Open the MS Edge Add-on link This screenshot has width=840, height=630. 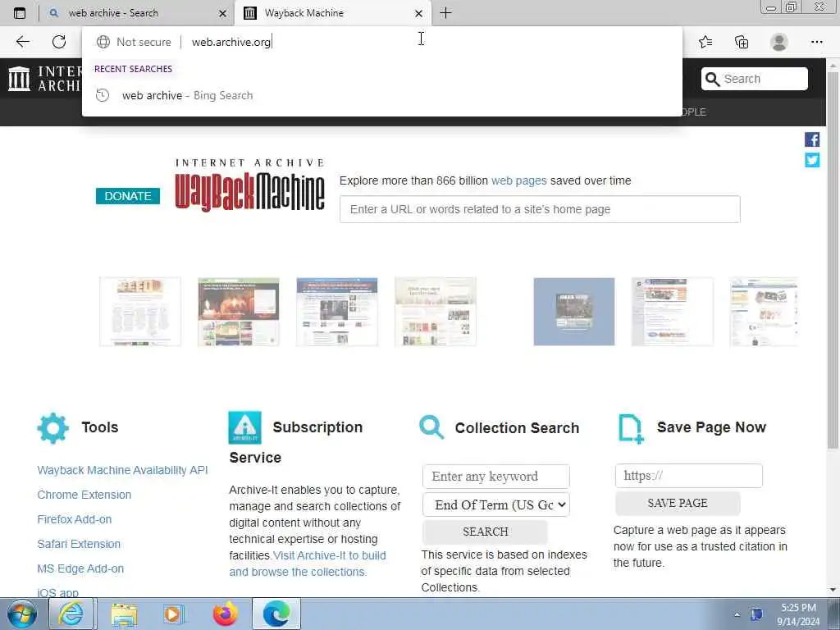coord(80,568)
